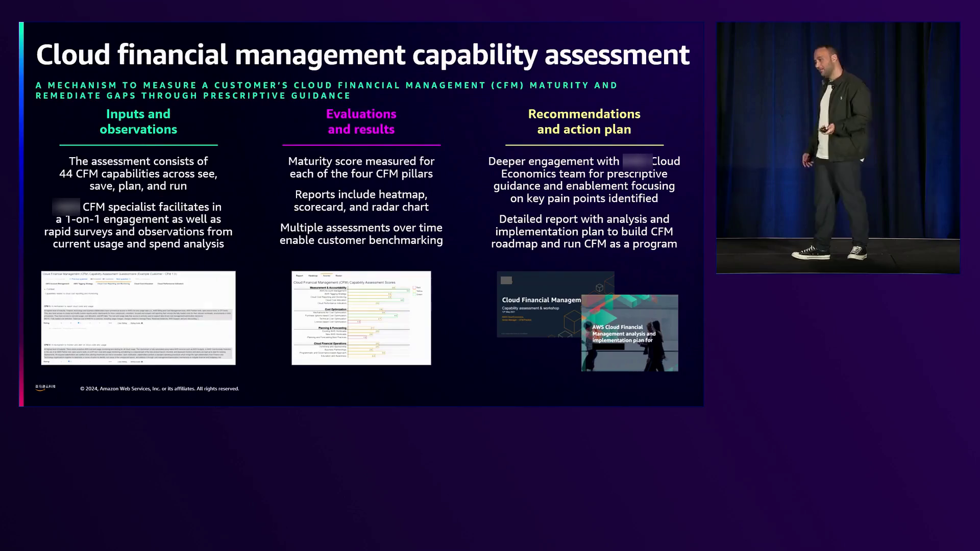Open the 'analysis and implementation plan' report thumbnail

(x=630, y=333)
